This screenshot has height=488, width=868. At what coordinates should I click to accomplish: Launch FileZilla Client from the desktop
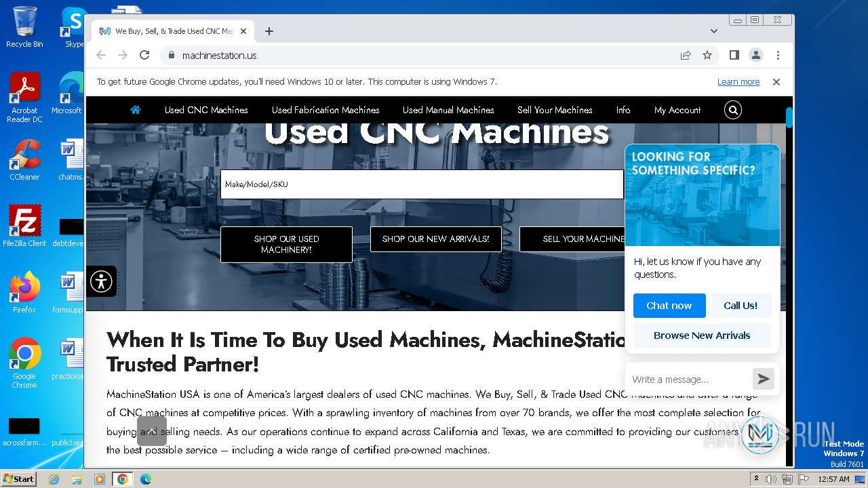click(24, 226)
